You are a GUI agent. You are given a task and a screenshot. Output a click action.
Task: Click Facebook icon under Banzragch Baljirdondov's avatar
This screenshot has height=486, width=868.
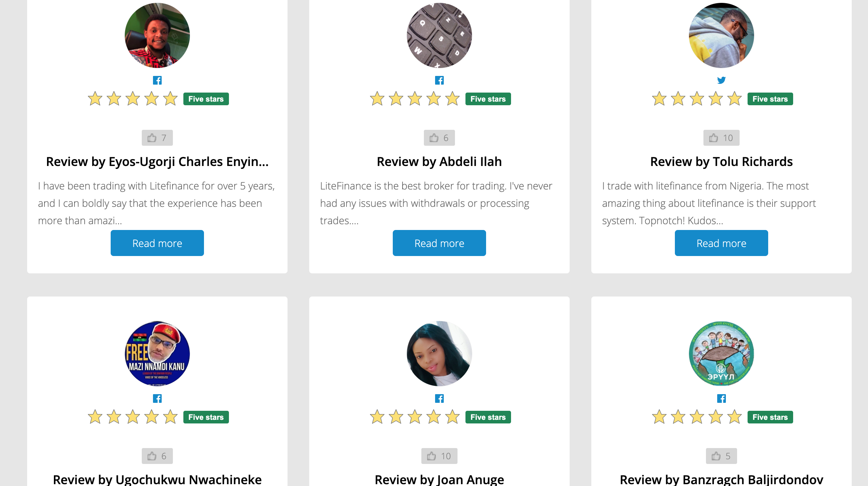click(721, 398)
